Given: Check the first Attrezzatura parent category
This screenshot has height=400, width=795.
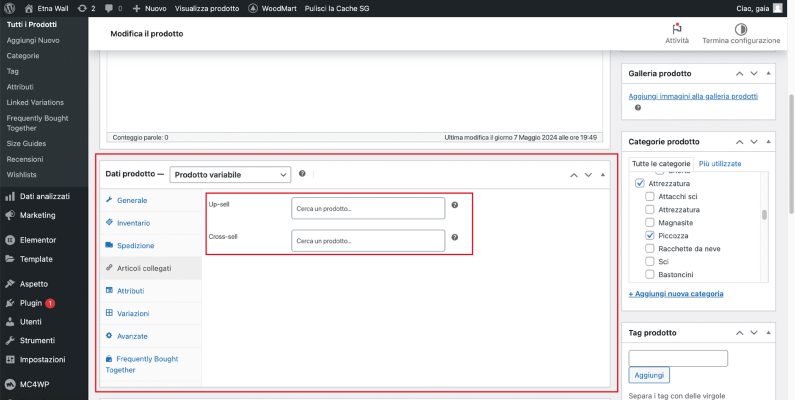Looking at the screenshot, I should point(639,184).
